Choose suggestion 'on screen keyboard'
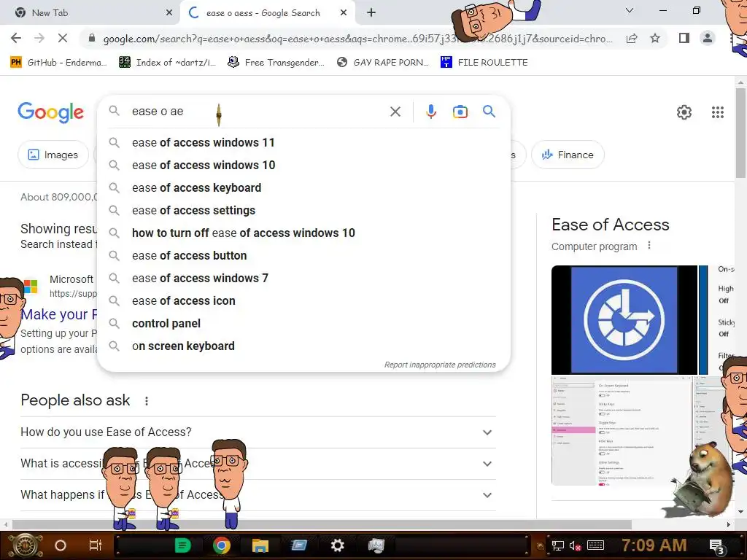The image size is (747, 560). click(303, 346)
